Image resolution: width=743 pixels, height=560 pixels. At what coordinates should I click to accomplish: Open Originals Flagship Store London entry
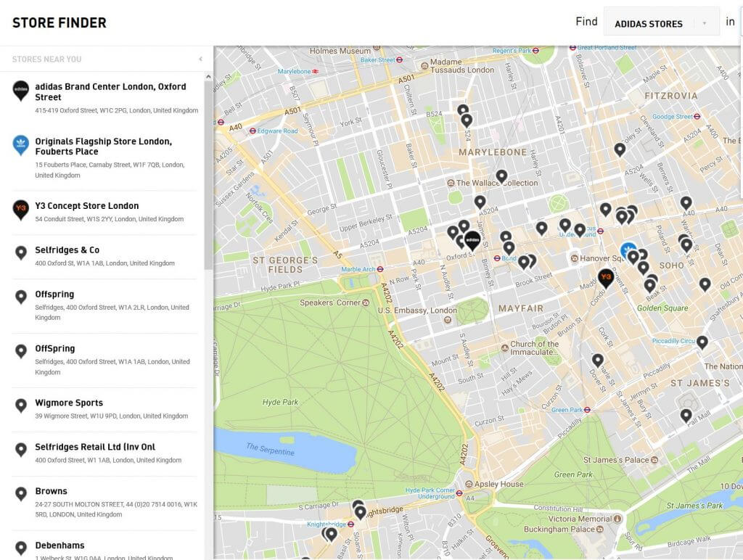(103, 147)
